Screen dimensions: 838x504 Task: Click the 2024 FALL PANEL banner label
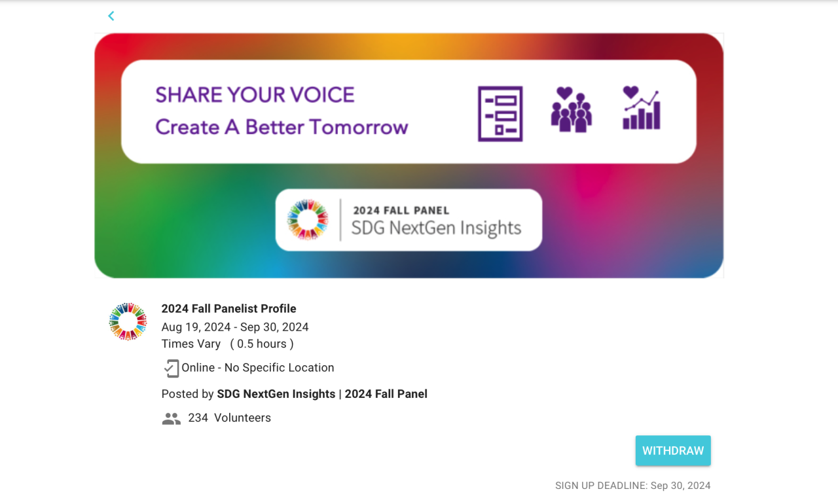pos(401,211)
